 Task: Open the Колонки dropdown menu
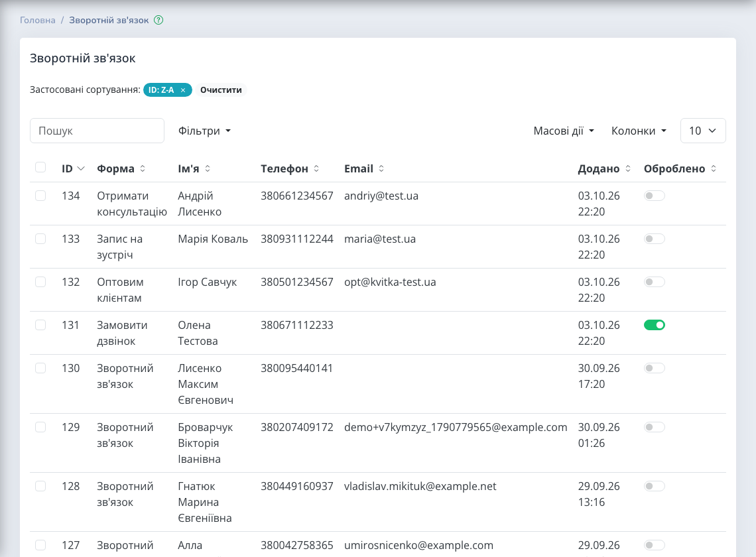639,131
